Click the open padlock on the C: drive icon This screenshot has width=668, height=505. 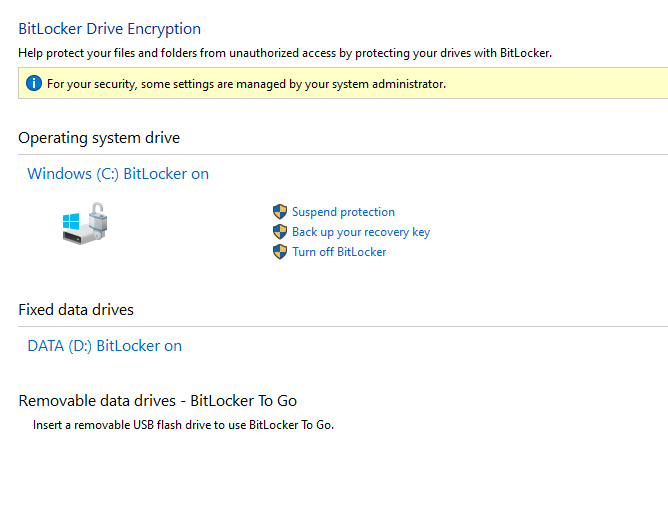(98, 216)
